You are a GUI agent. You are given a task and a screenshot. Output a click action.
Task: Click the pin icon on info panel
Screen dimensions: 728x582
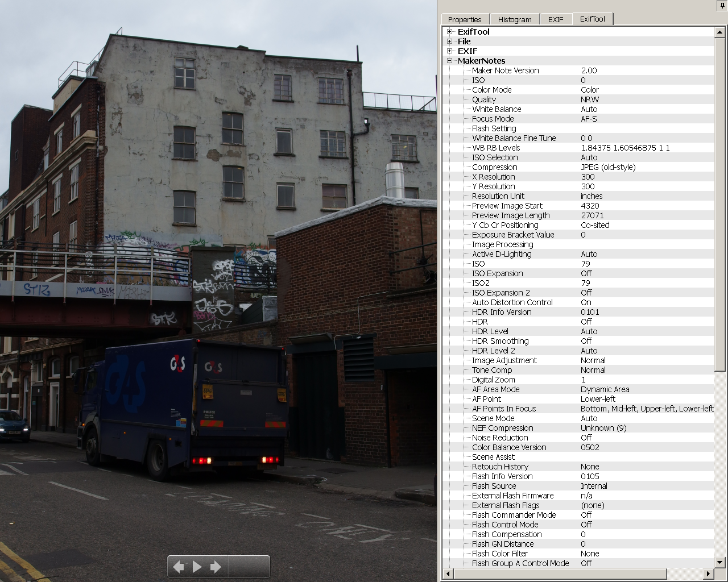[x=722, y=5]
